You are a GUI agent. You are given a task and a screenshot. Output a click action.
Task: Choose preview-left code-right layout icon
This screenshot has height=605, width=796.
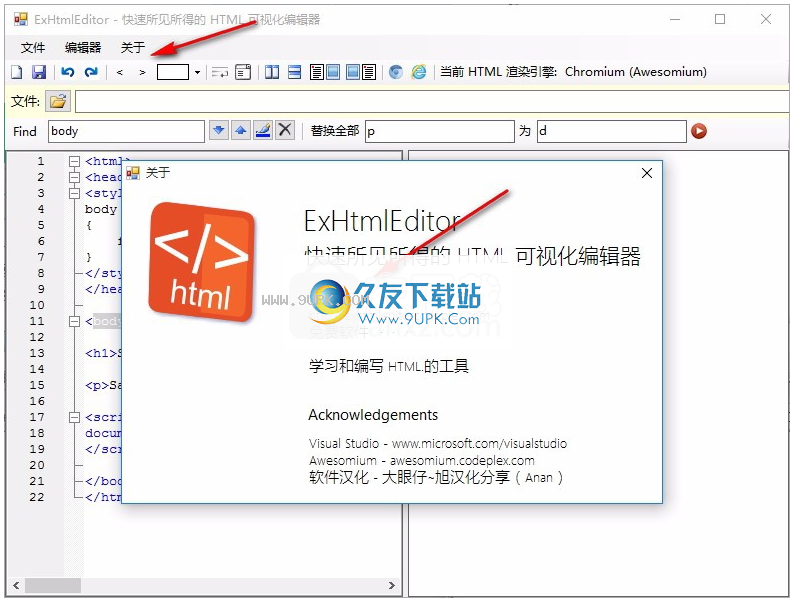pos(361,72)
